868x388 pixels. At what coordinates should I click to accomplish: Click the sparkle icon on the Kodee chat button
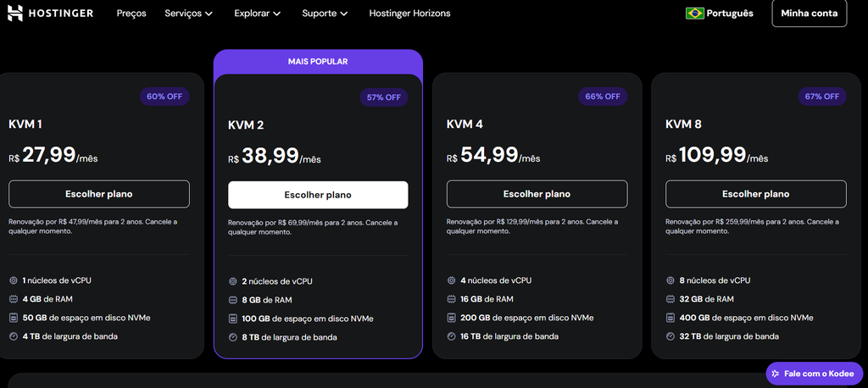776,374
